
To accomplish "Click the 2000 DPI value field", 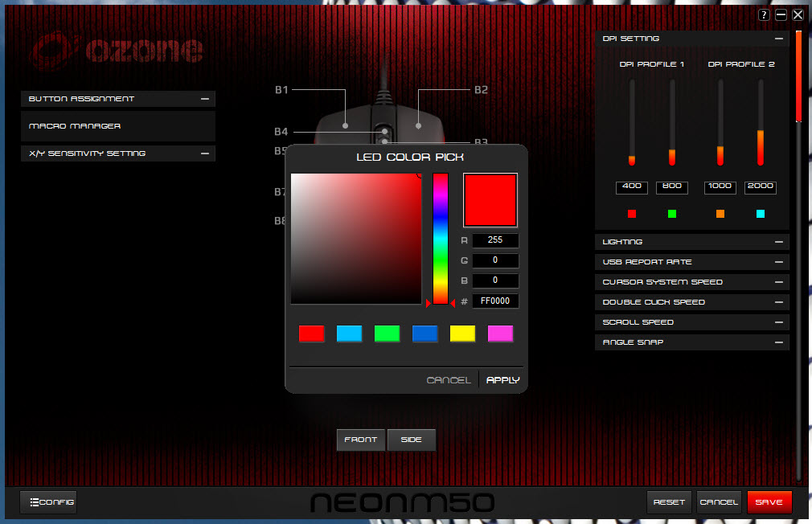I will tap(761, 186).
